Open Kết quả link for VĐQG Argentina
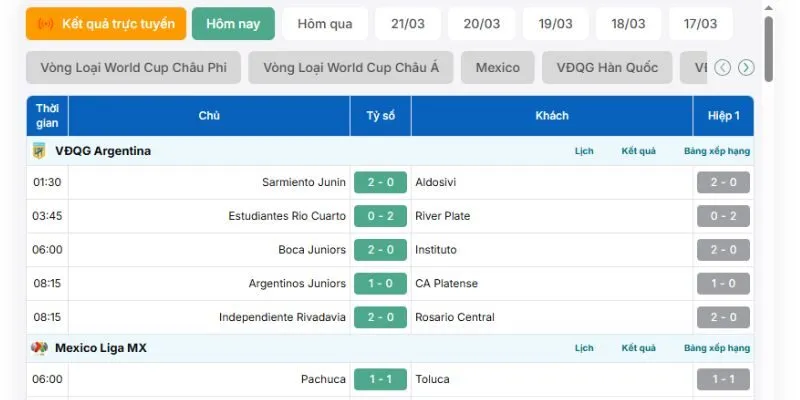The width and height of the screenshot is (800, 400). click(x=638, y=151)
